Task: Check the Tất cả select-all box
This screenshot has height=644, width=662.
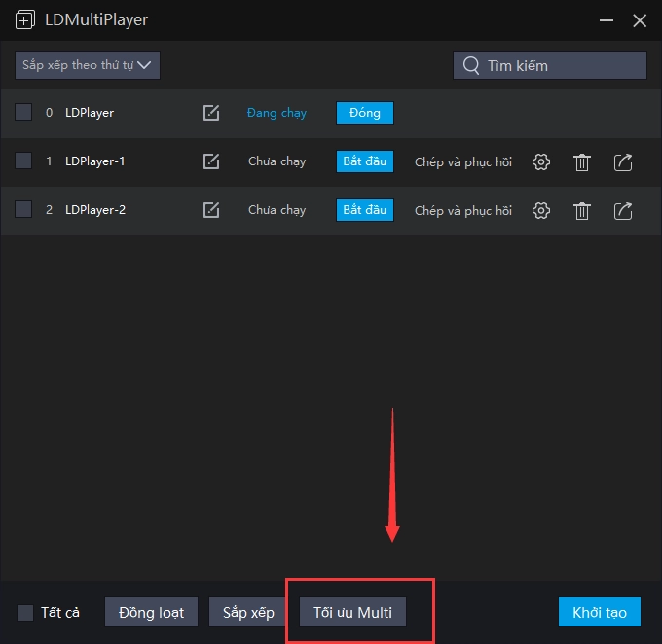Action: point(25,612)
